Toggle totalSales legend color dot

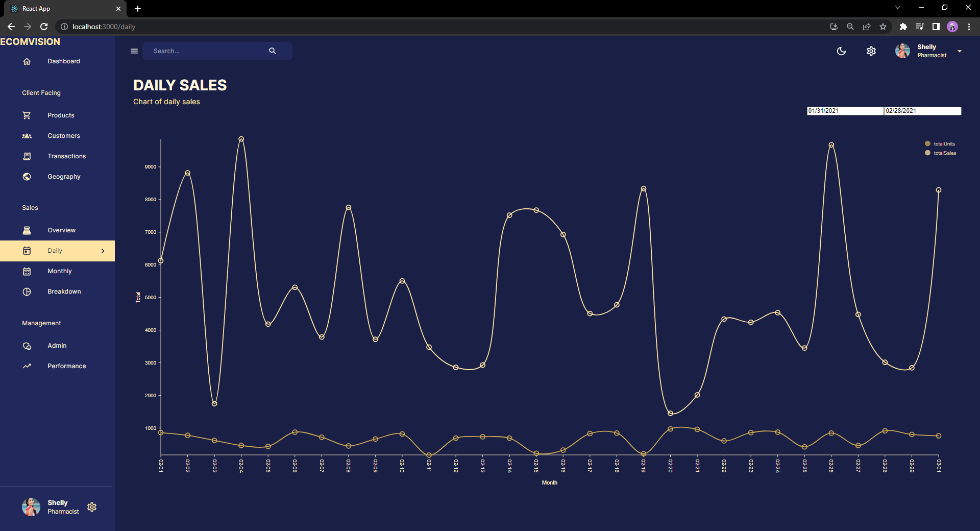(x=927, y=153)
